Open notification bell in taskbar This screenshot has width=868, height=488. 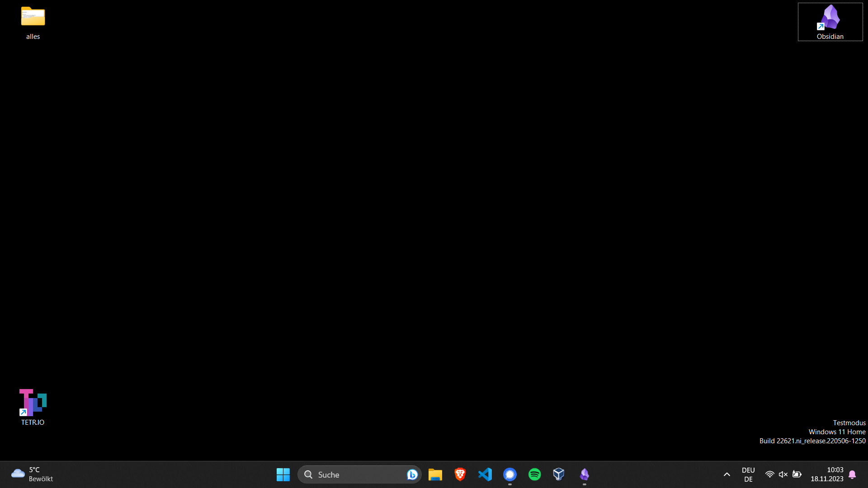852,474
